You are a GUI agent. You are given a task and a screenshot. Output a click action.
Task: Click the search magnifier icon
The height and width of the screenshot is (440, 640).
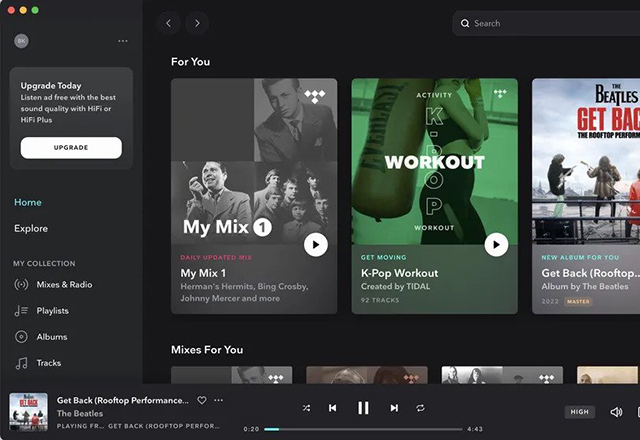(465, 23)
